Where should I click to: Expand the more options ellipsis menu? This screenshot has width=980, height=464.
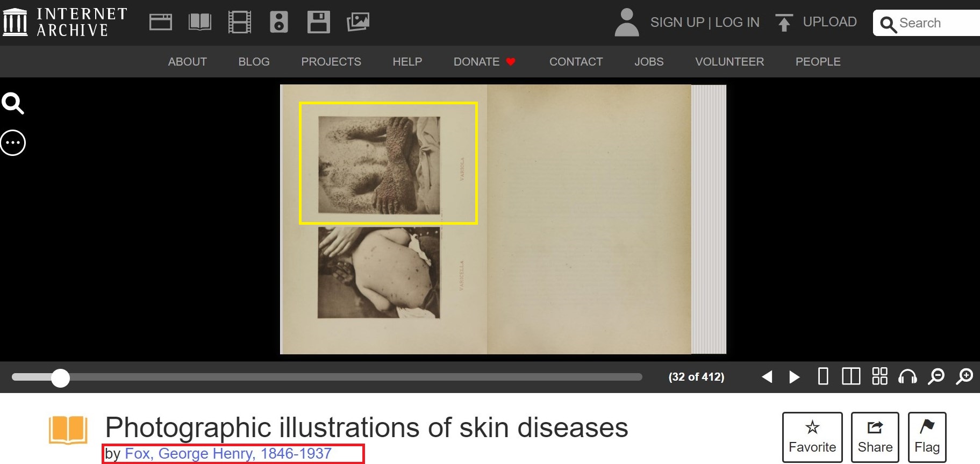pyautogui.click(x=13, y=143)
